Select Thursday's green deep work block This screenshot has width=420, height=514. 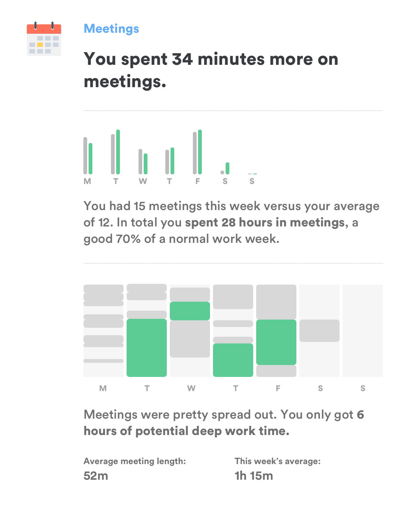click(233, 360)
